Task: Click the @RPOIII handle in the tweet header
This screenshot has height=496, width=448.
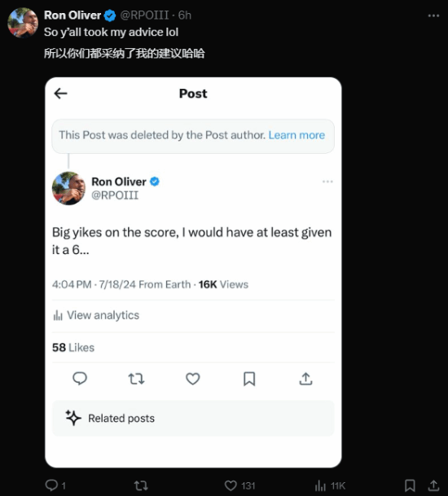Action: 145,15
